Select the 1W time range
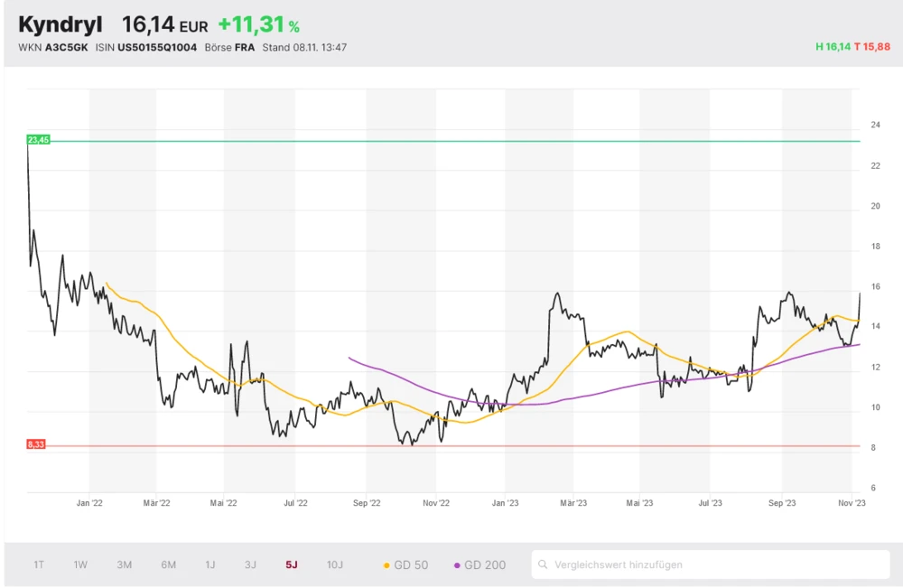The height and width of the screenshot is (588, 903). click(80, 565)
